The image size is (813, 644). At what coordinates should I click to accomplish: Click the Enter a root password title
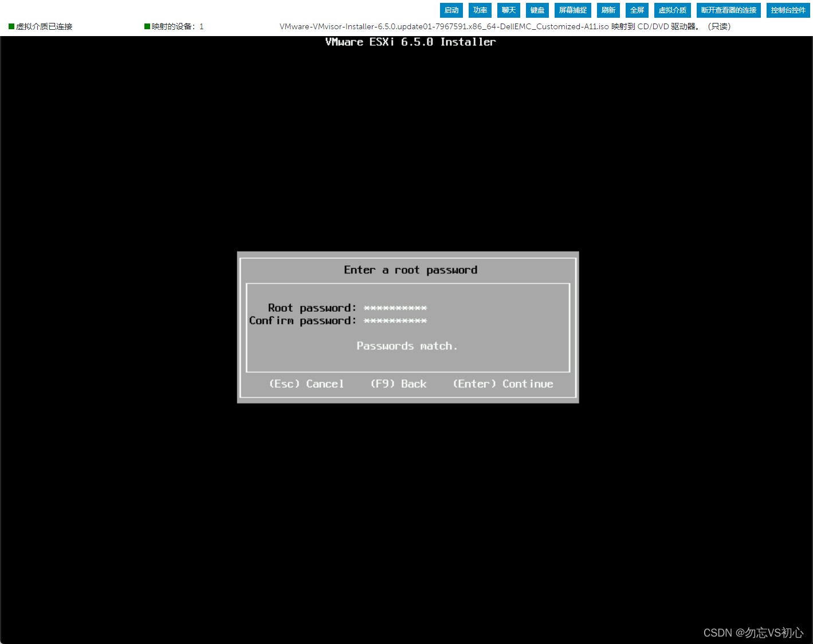pyautogui.click(x=410, y=270)
